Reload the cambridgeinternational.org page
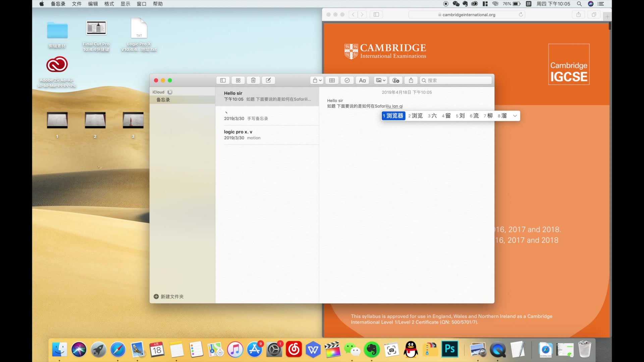Screen dimensions: 644x362 click(521, 14)
